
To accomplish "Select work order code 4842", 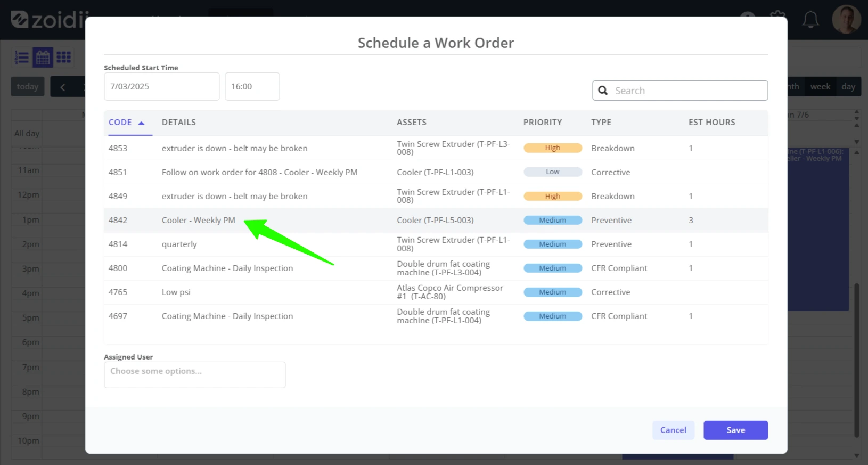I will 118,220.
